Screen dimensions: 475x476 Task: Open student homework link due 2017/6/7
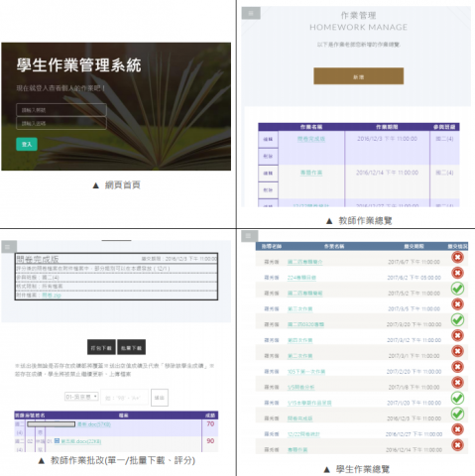point(304,262)
